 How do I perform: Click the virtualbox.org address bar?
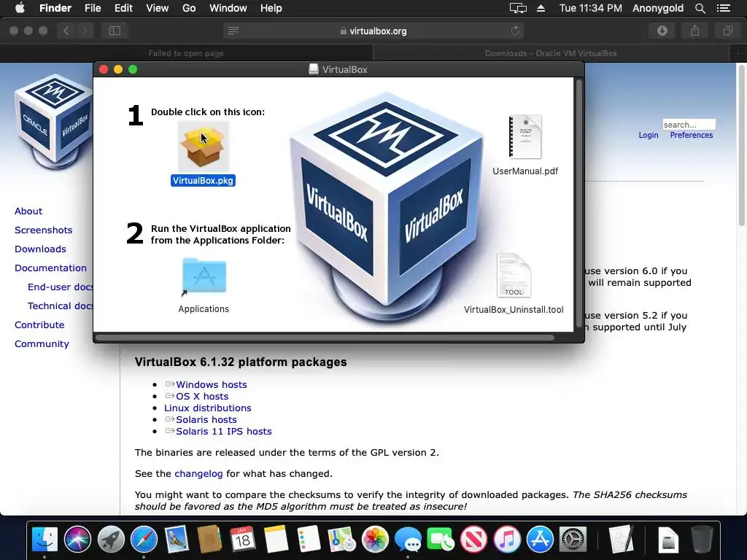tap(373, 31)
